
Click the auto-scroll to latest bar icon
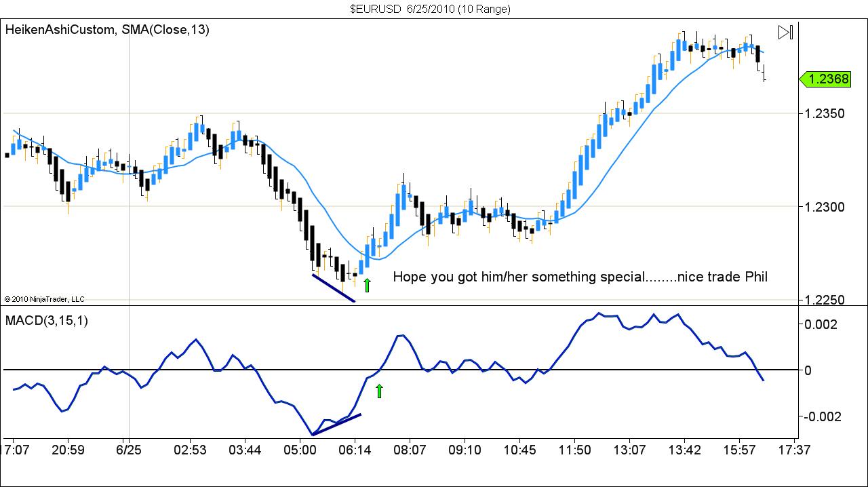tap(786, 31)
